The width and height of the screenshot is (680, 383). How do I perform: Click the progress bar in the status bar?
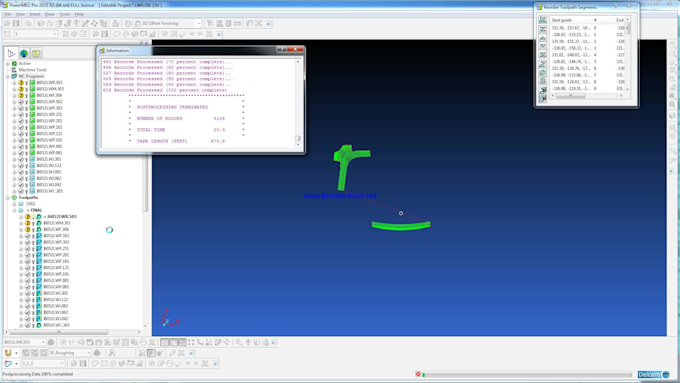pos(527,374)
